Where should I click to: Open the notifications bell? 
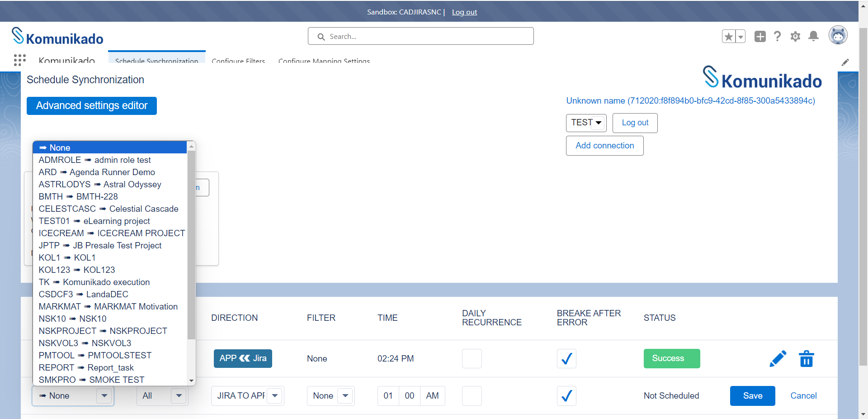coord(813,36)
